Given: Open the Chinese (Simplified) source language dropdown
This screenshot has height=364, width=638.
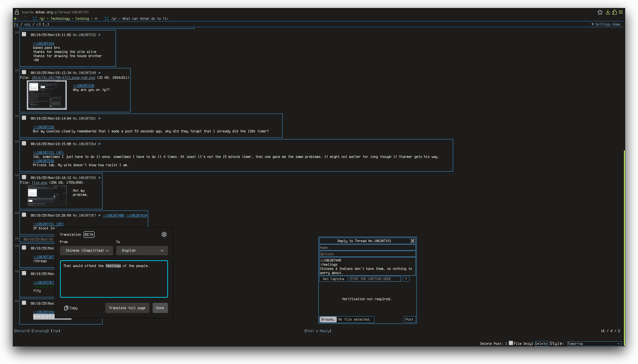Looking at the screenshot, I should (87, 250).
